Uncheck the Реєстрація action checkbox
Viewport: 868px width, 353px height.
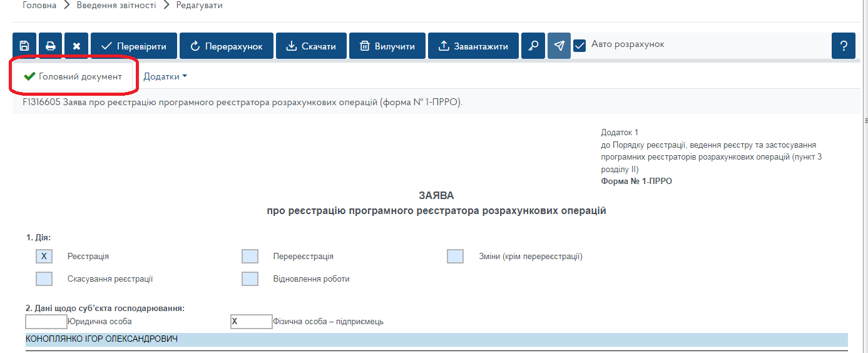44,256
